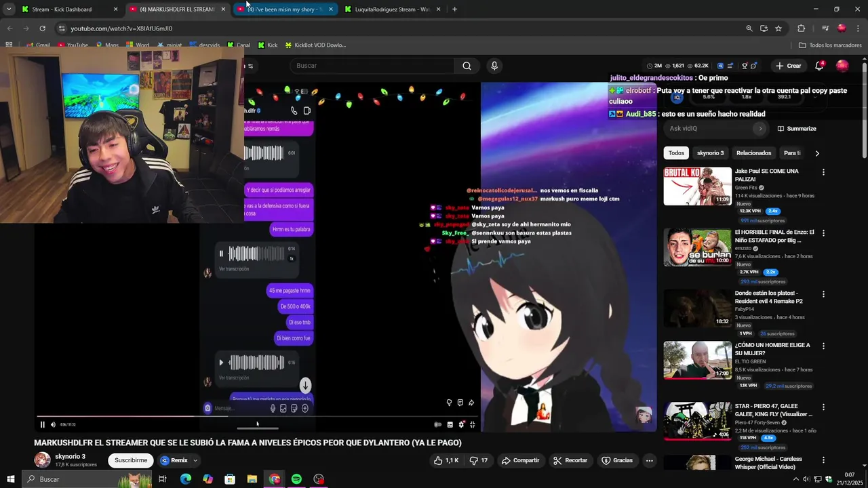Open the browser extensions puzzle icon
Image resolution: width=868 pixels, height=488 pixels.
(802, 28)
